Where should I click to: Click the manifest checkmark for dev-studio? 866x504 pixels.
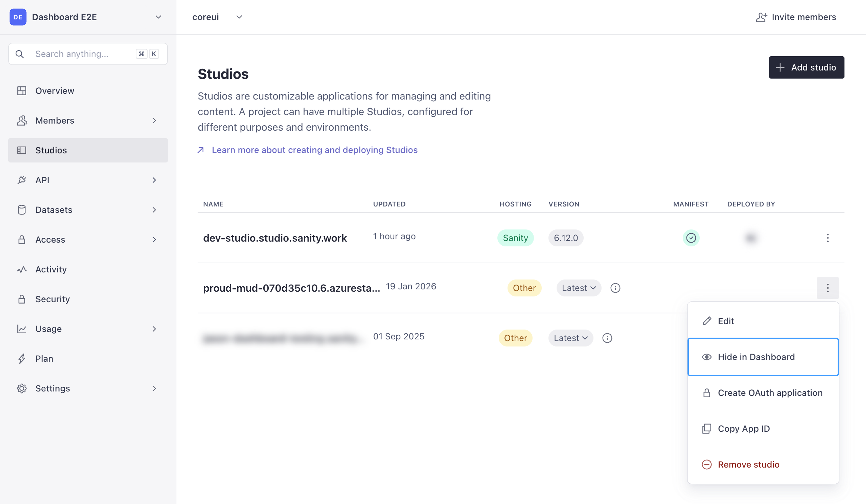click(691, 238)
